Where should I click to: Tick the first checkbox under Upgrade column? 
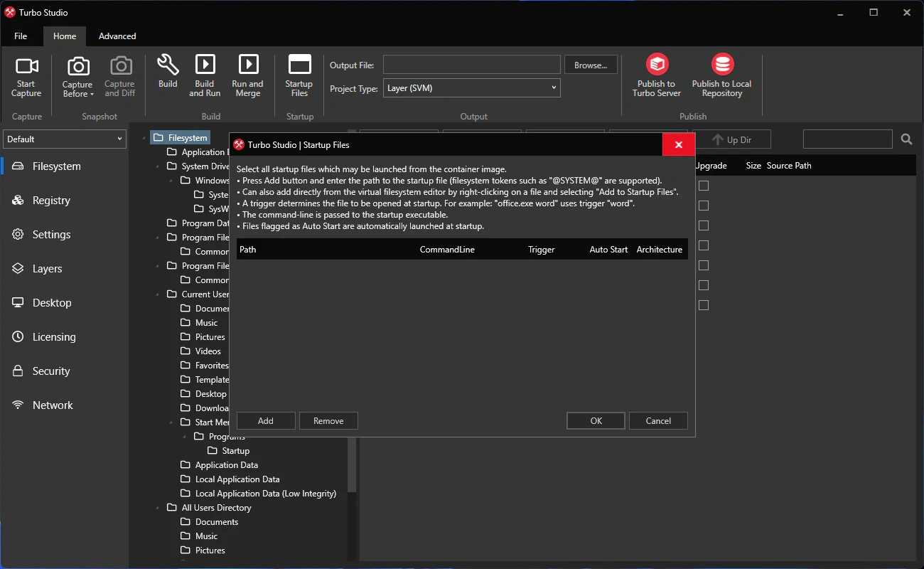point(704,186)
